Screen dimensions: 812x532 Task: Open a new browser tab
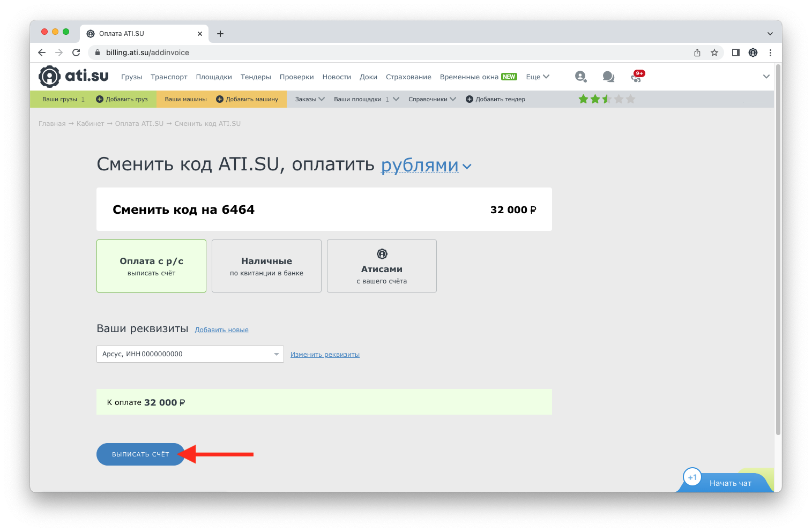pos(220,34)
